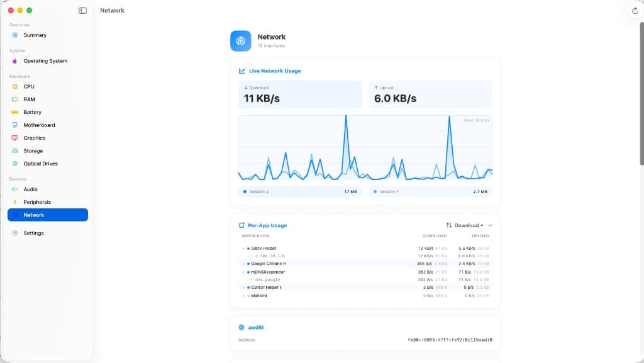Click the Motherboard icon in sidebar
Screen dimensions: 644x363
coord(15,125)
